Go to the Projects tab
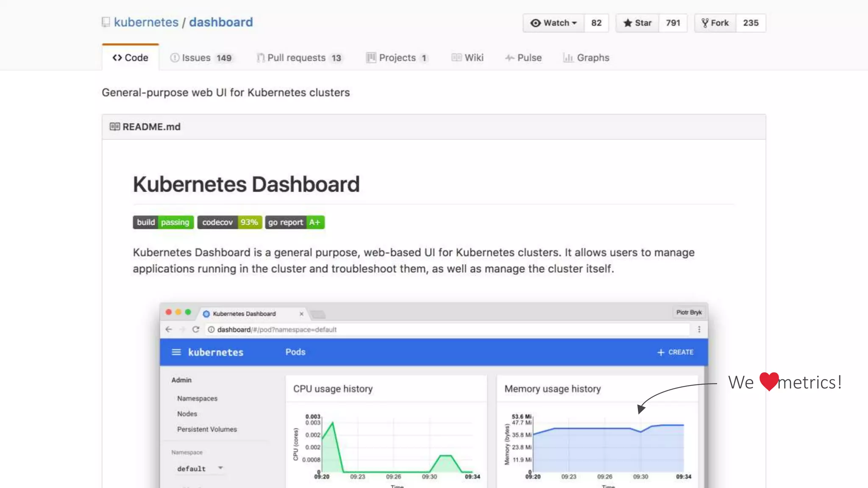The image size is (868, 488). (x=397, y=58)
